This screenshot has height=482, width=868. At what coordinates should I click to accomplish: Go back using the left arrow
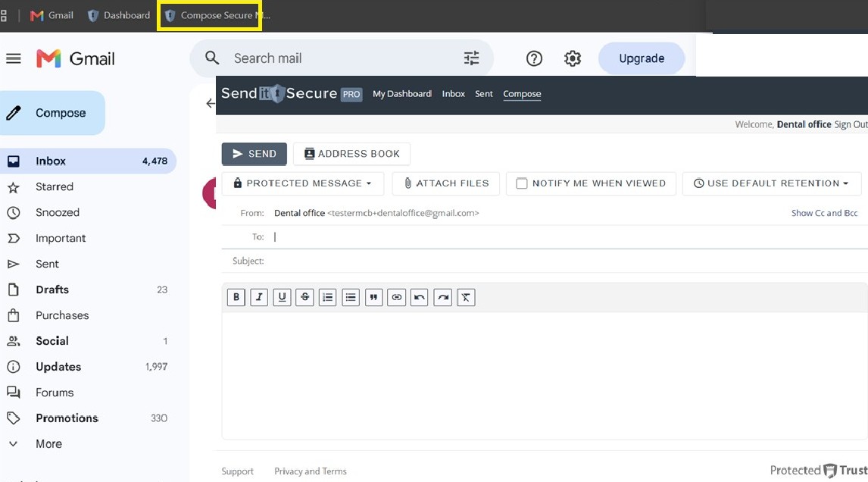pos(211,103)
